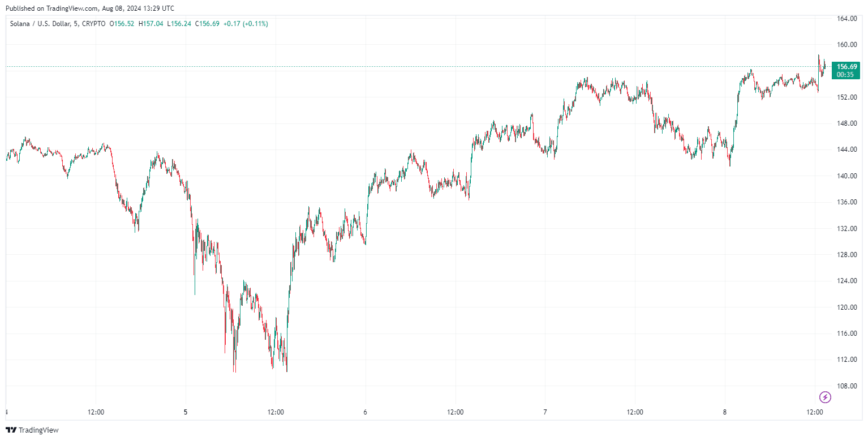This screenshot has height=440, width=868.
Task: Click the 108.00 price axis label
Action: tap(846, 386)
